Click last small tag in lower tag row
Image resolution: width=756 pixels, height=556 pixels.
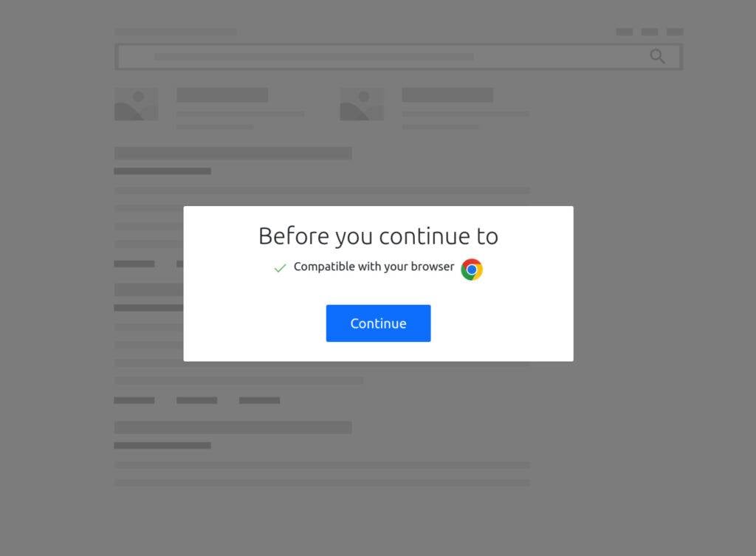pyautogui.click(x=259, y=400)
